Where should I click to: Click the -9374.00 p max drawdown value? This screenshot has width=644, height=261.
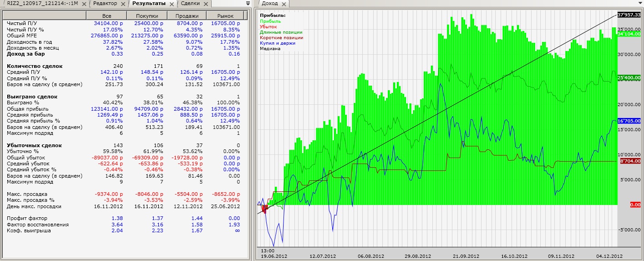tap(109, 194)
